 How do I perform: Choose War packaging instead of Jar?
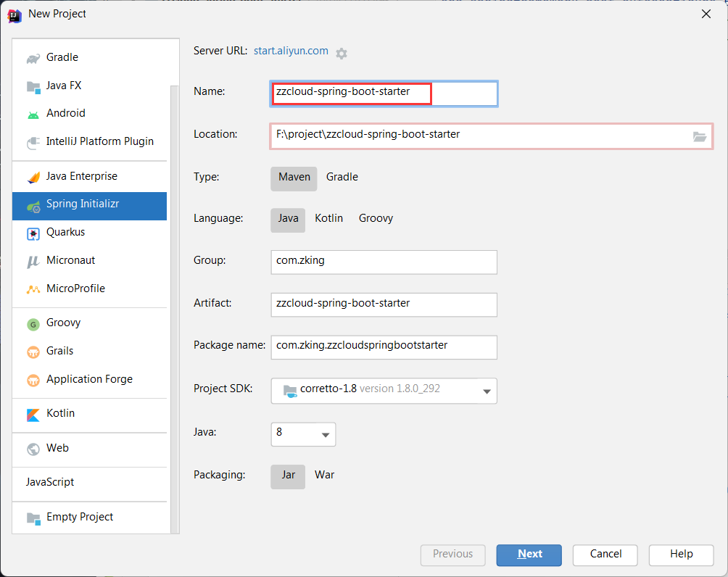point(324,475)
